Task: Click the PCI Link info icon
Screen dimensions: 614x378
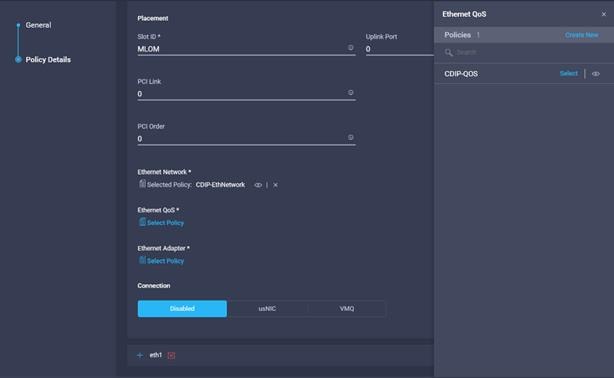Action: (x=350, y=92)
